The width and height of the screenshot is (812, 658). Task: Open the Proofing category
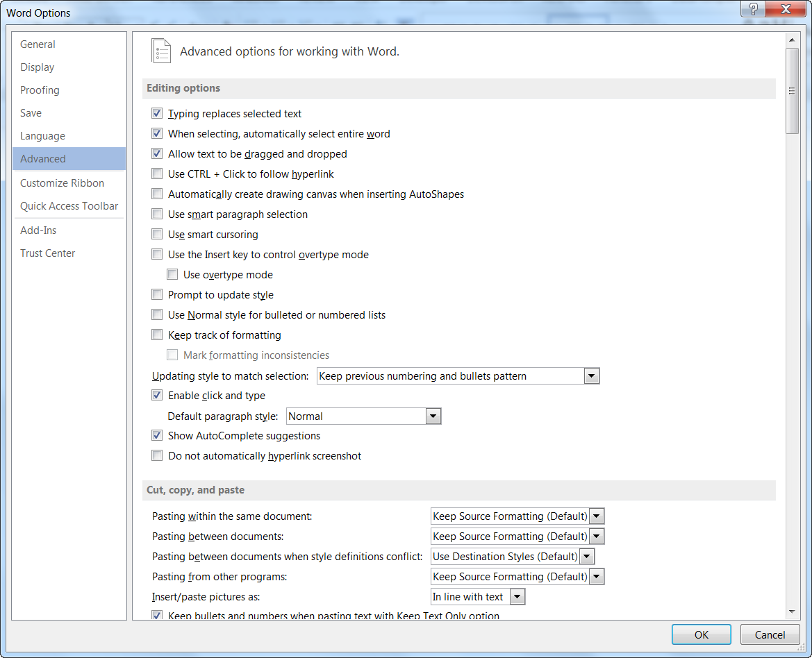[69, 90]
